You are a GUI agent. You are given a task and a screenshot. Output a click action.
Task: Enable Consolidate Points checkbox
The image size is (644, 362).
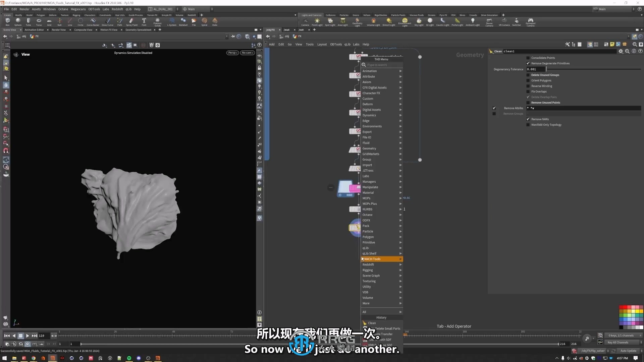(528, 58)
